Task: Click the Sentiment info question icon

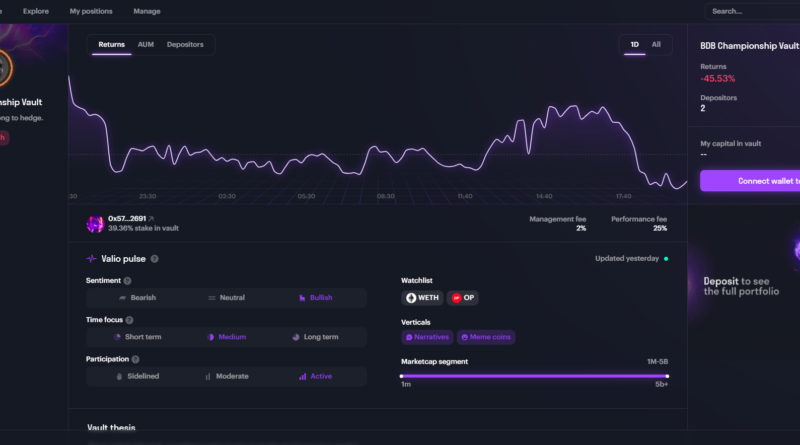Action: pos(127,281)
